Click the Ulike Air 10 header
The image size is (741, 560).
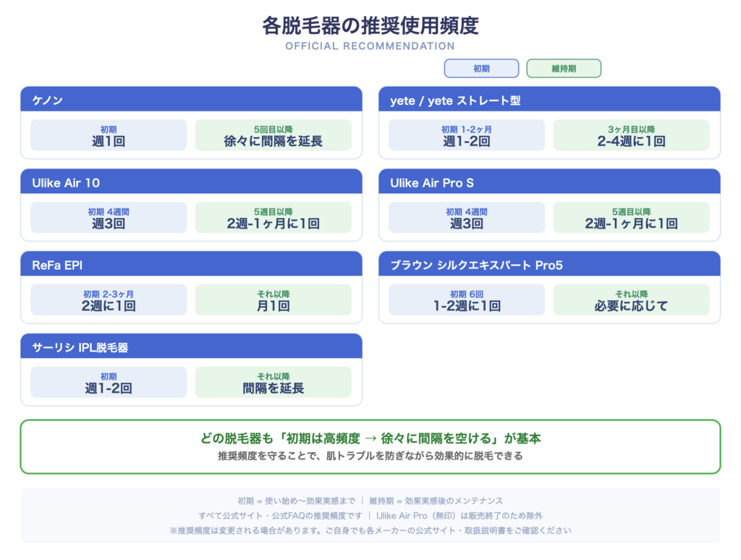(x=191, y=182)
